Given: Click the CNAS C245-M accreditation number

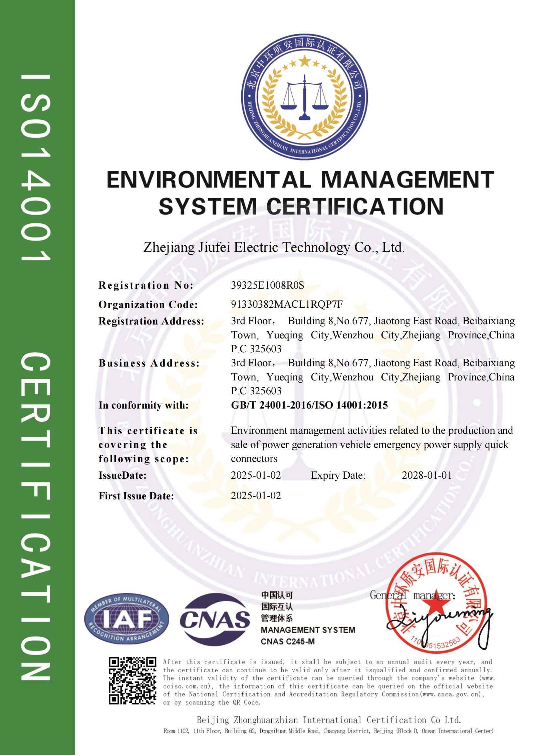Looking at the screenshot, I should [x=288, y=641].
